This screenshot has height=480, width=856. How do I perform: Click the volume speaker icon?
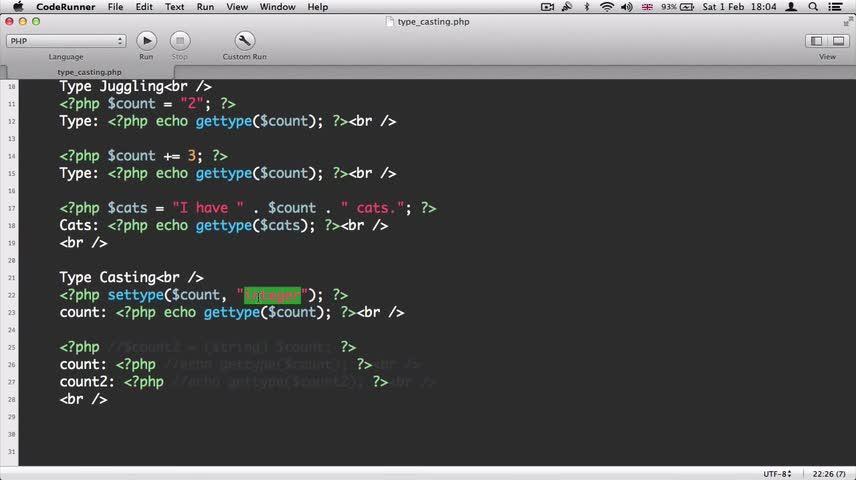point(627,7)
